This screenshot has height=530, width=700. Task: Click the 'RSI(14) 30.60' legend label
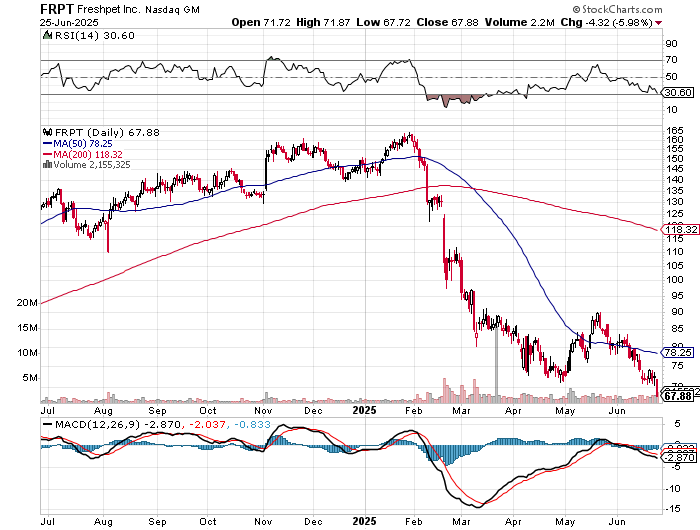[95, 35]
